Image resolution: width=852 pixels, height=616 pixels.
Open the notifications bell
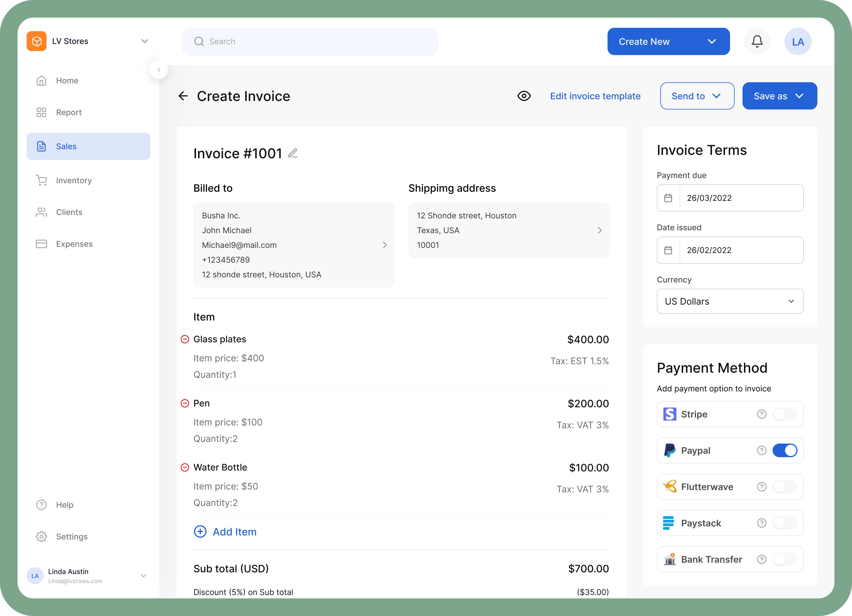click(757, 41)
